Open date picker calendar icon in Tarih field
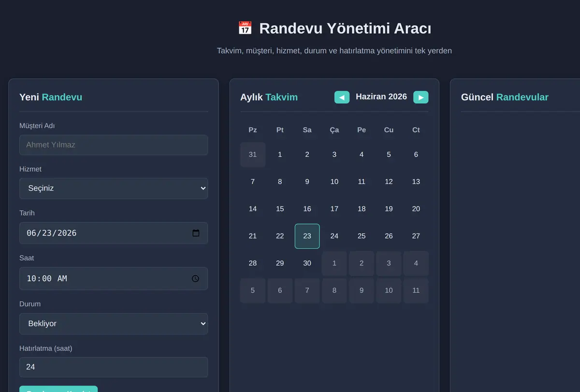This screenshot has width=580, height=392. (196, 233)
